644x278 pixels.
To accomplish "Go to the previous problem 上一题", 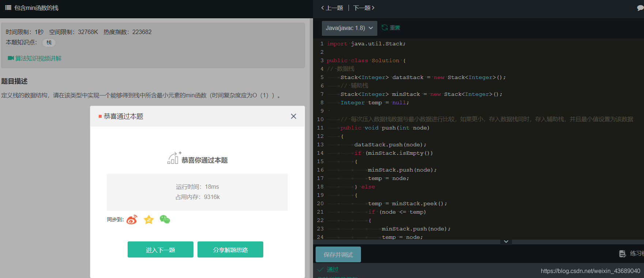I will [332, 8].
